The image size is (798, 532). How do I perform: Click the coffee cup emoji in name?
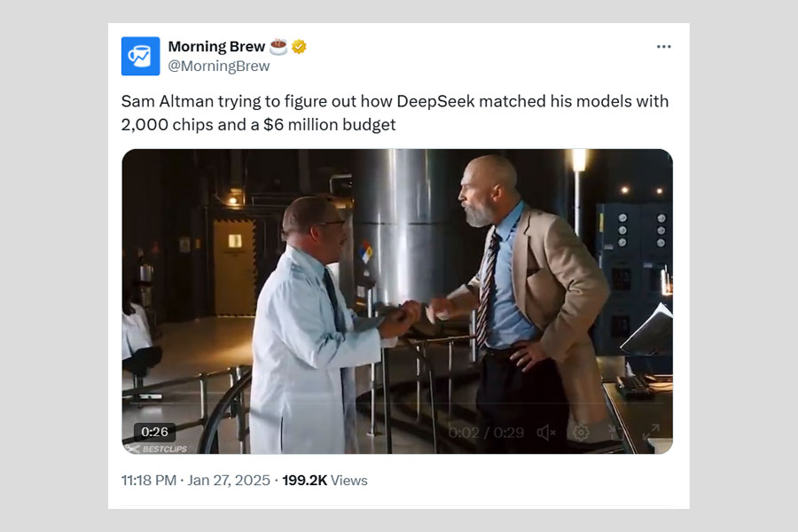(278, 46)
